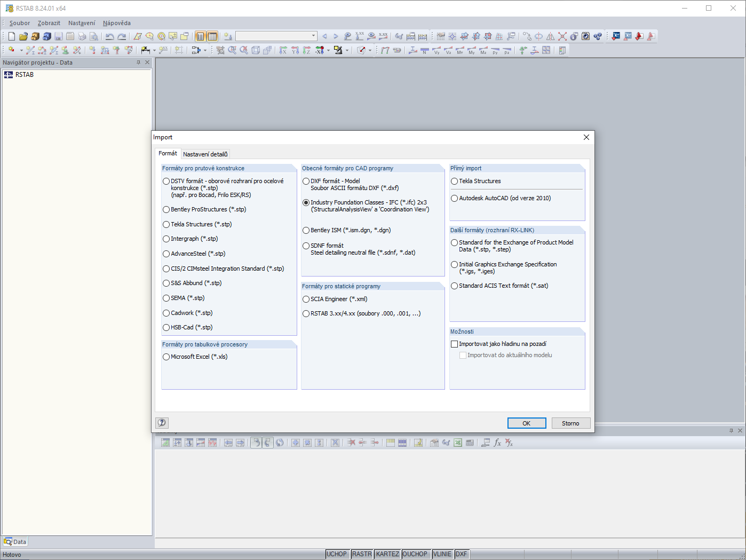Select Bentley ProStructures (*.stp) radio option

coord(166,210)
